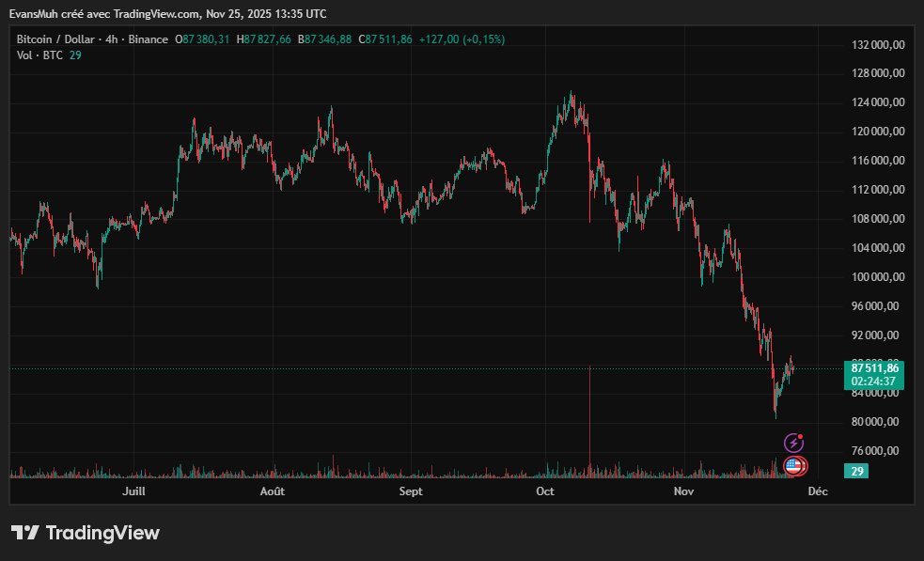Click the candle countdown 02:24:37

873,382
